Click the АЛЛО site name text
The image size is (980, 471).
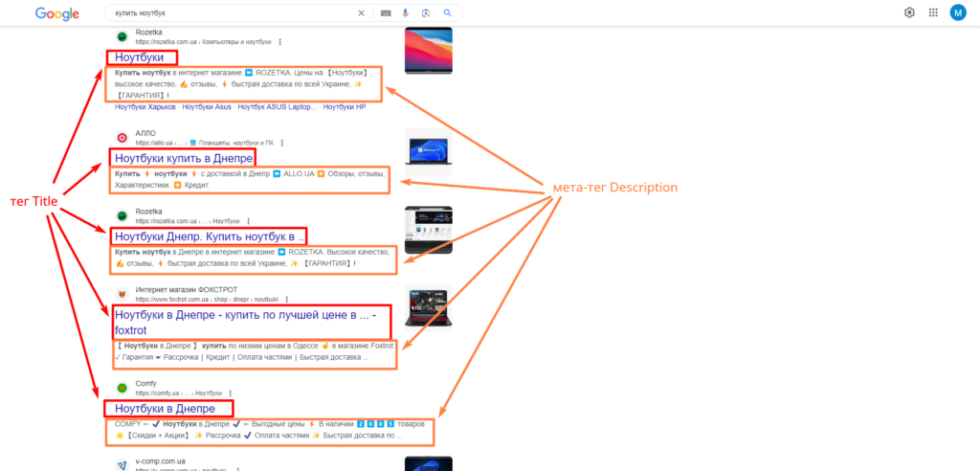click(145, 133)
